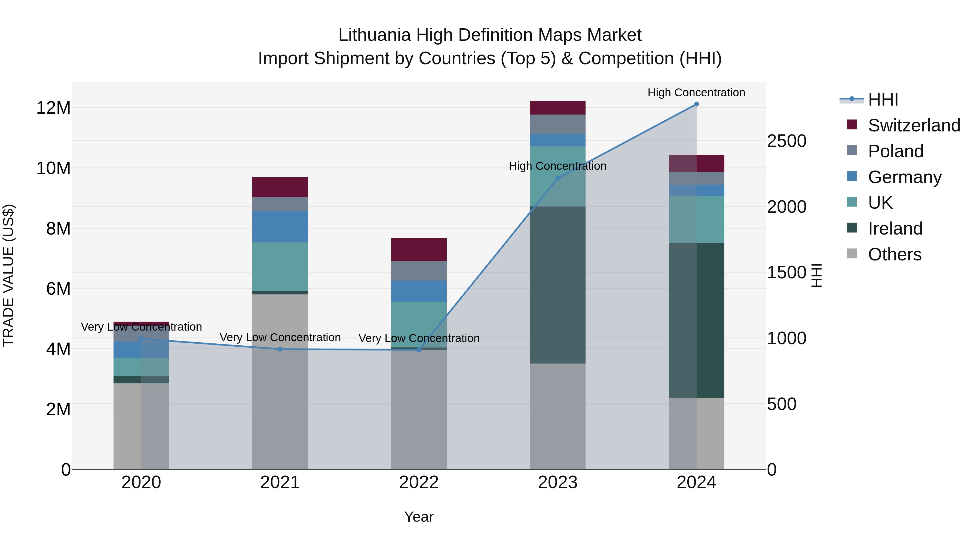Click the 2500 tick on HHI axis
The image size is (980, 551).
(787, 141)
